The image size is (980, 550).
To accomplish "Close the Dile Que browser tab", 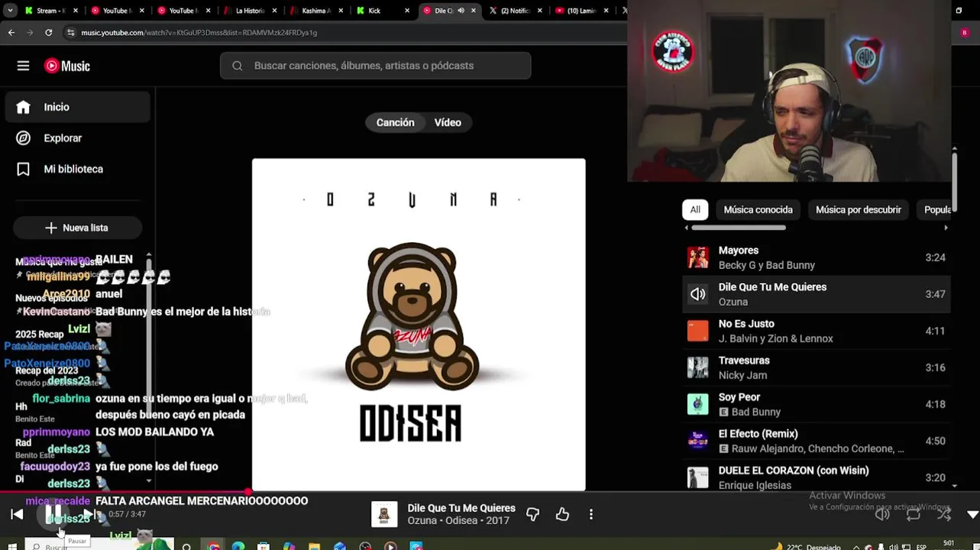I will coord(474,11).
